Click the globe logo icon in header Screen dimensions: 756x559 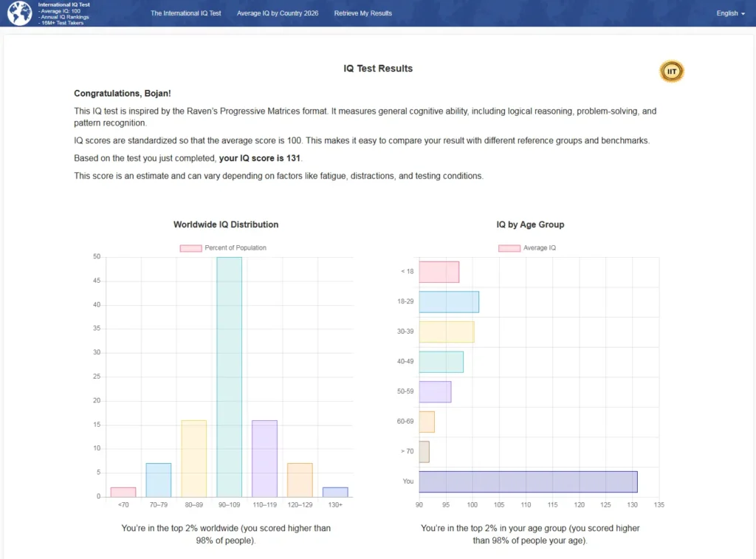tap(19, 13)
